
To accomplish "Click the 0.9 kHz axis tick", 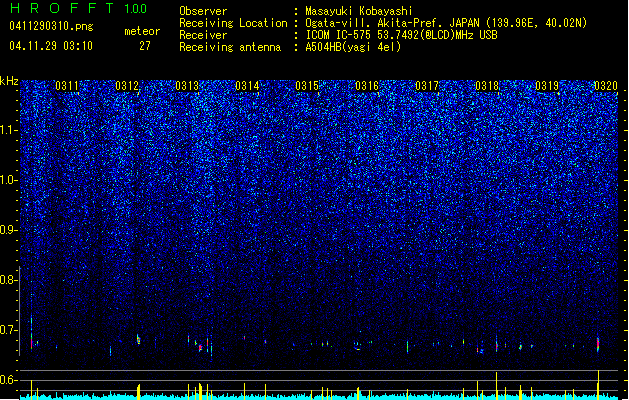I will pos(9,230).
